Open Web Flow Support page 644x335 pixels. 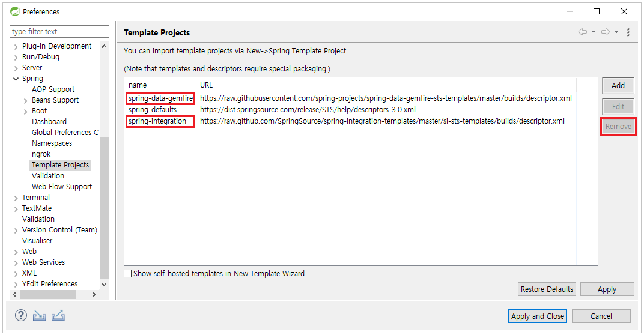(x=62, y=186)
